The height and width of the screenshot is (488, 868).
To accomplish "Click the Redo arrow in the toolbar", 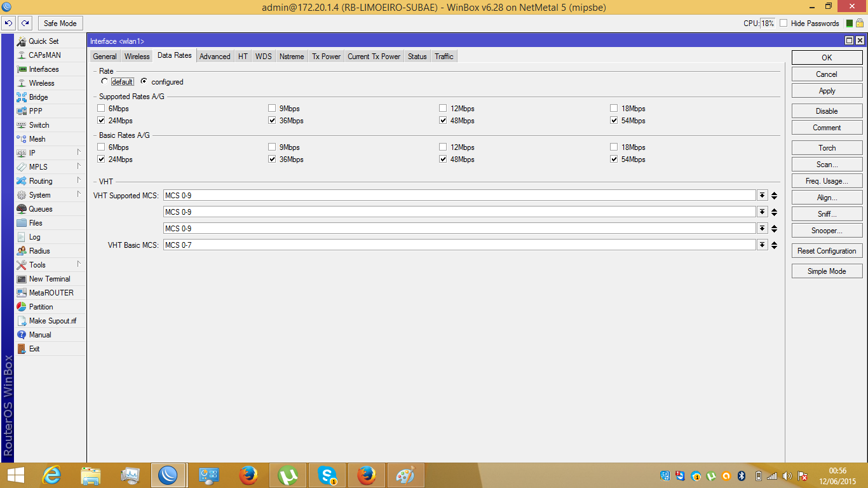I will pyautogui.click(x=25, y=24).
